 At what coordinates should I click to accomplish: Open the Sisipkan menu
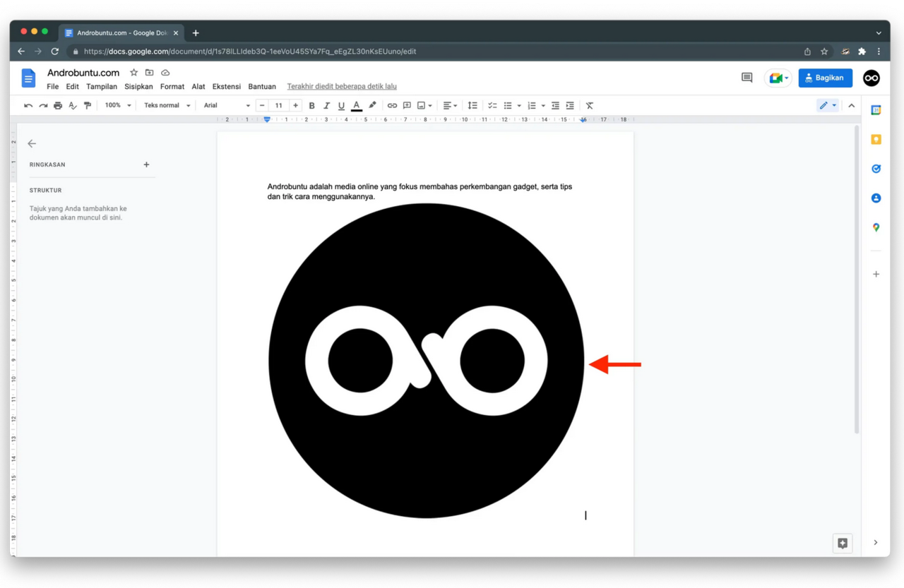click(x=138, y=87)
